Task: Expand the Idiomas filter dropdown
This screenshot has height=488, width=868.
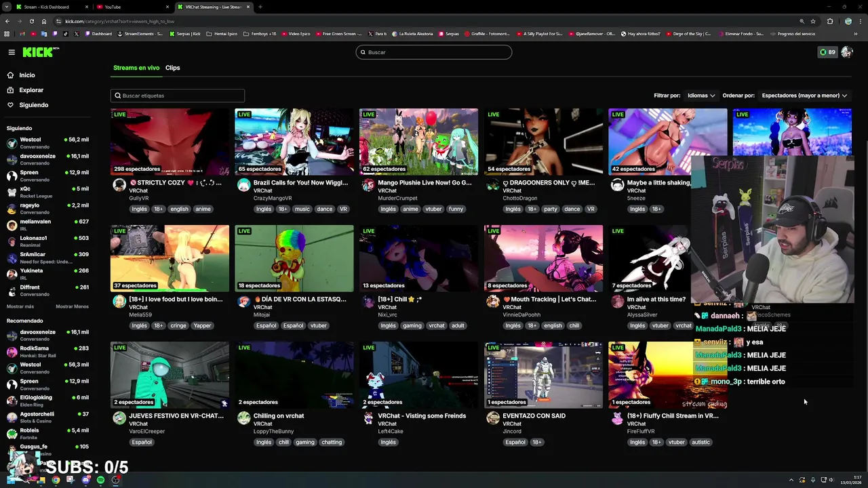Action: click(x=701, y=96)
